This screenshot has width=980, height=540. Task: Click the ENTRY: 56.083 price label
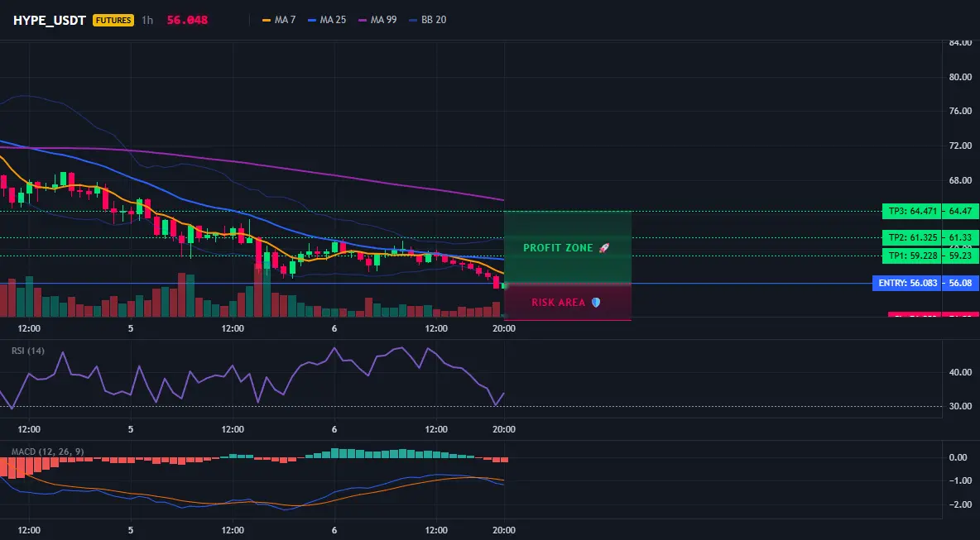pos(907,284)
